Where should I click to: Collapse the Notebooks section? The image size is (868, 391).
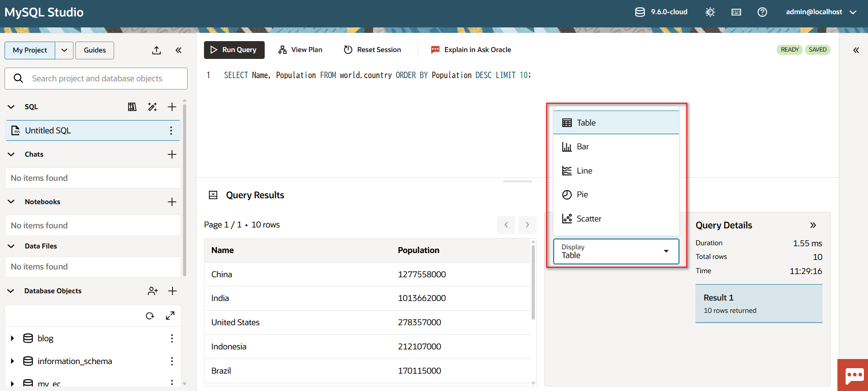[11, 202]
